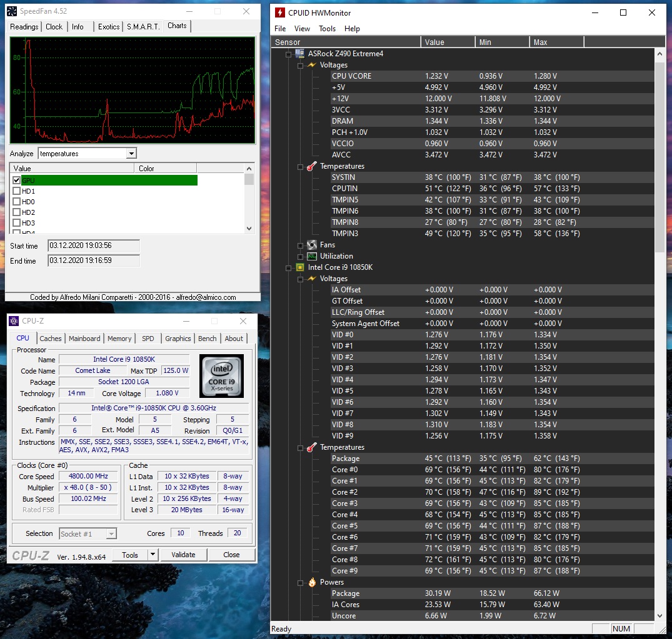Image resolution: width=672 pixels, height=639 pixels.
Task: Collapse the CPU Voltages node
Action: point(301,279)
